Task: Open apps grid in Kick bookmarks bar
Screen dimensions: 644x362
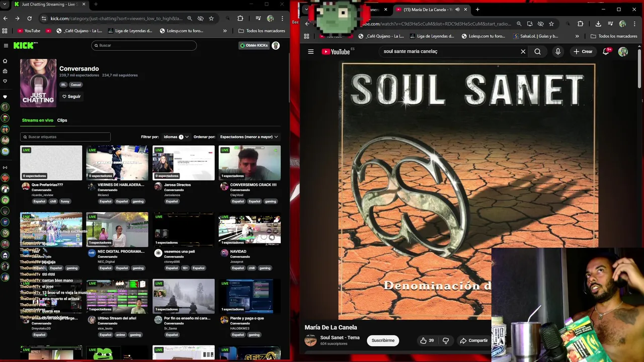Action: (5, 31)
